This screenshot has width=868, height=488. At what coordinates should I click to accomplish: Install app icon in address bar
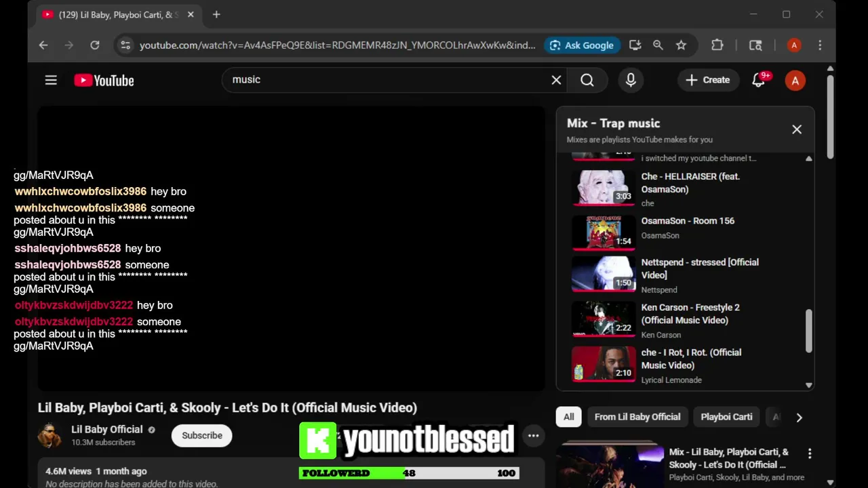(635, 45)
